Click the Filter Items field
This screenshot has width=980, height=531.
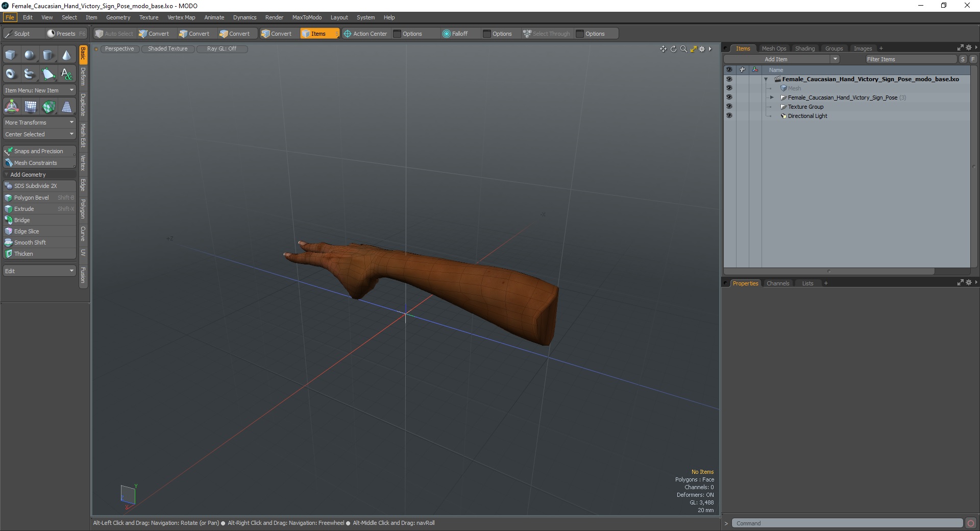[911, 59]
